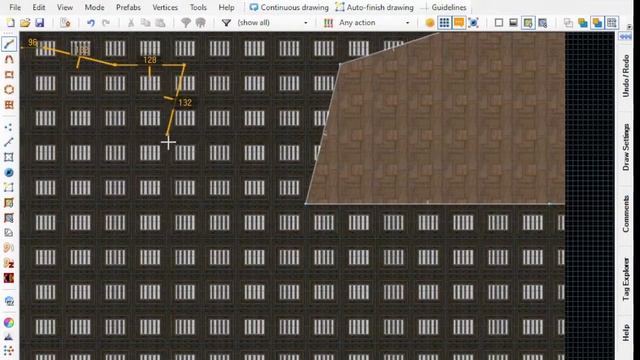
Task: Open the File menu
Action: (15, 7)
